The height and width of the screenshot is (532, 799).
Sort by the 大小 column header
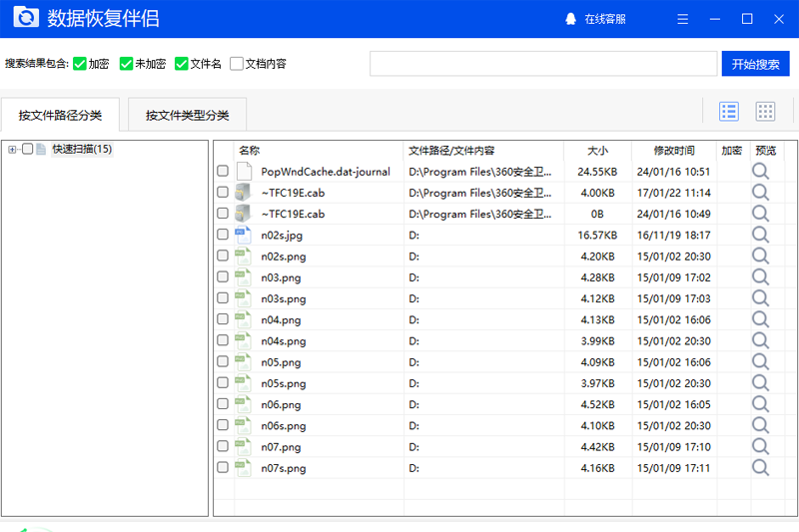point(597,151)
